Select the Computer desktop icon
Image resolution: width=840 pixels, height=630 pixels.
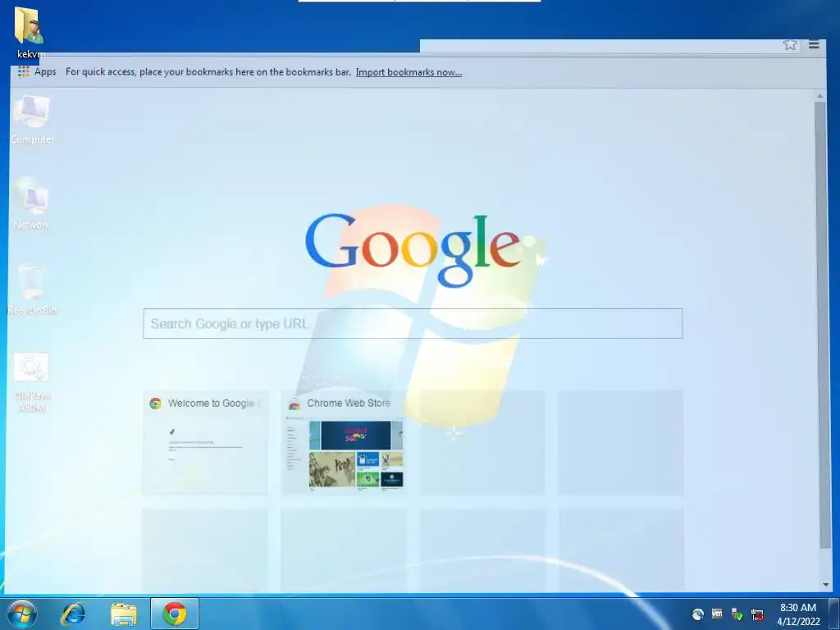point(32,120)
